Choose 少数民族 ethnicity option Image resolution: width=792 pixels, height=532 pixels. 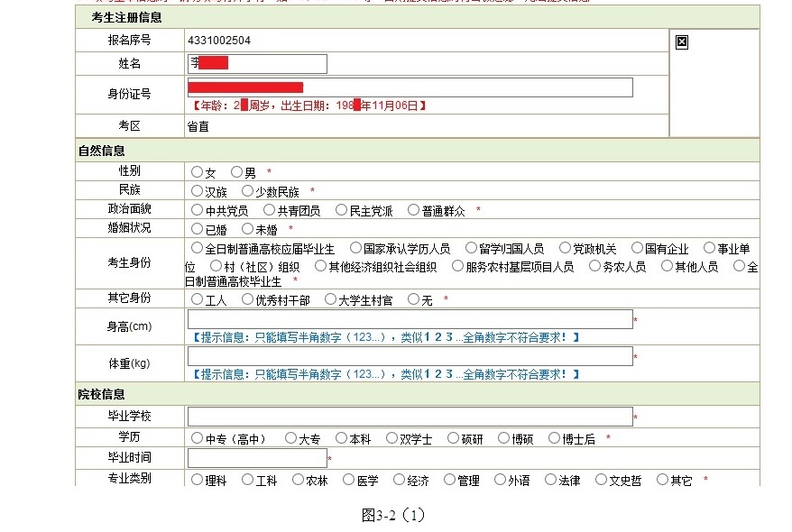[247, 191]
